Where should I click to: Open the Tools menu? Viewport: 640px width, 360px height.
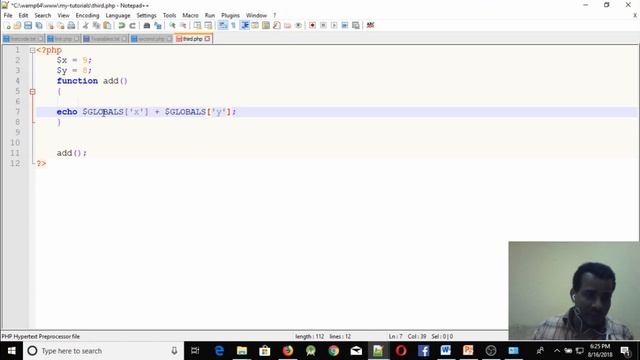pyautogui.click(x=169, y=15)
